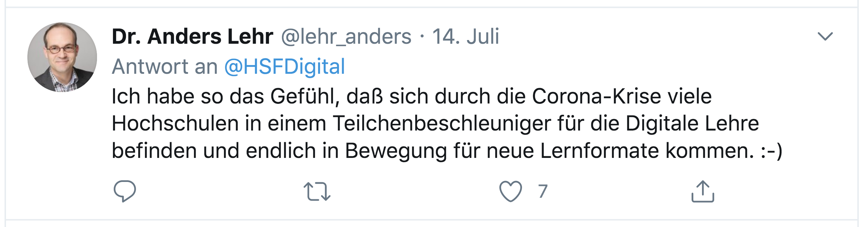
Task: Reply to Dr. Anders Lehr's tweet
Action: (125, 191)
